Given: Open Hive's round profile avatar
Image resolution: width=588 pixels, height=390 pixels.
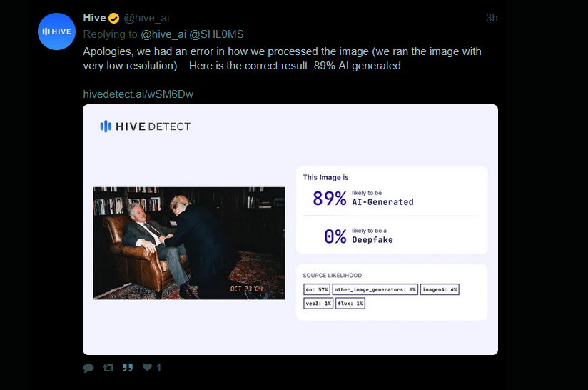Looking at the screenshot, I should click(56, 31).
